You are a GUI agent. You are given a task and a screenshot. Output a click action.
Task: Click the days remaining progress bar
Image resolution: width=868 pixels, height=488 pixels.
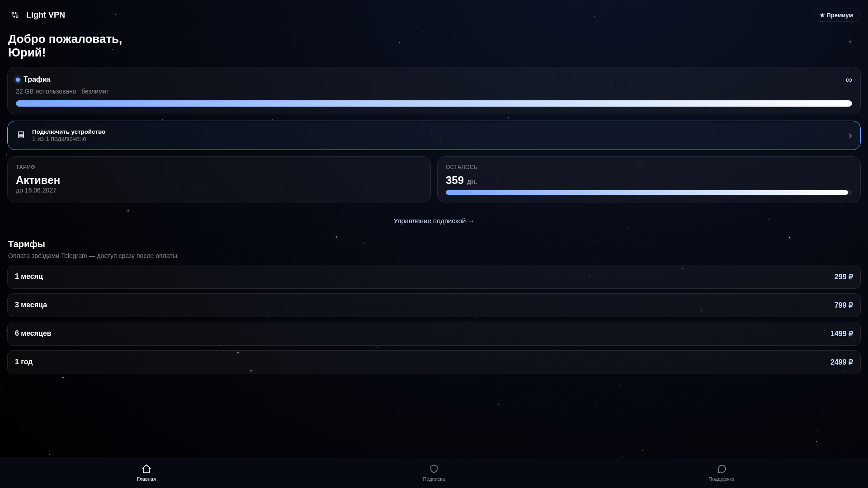(x=649, y=192)
